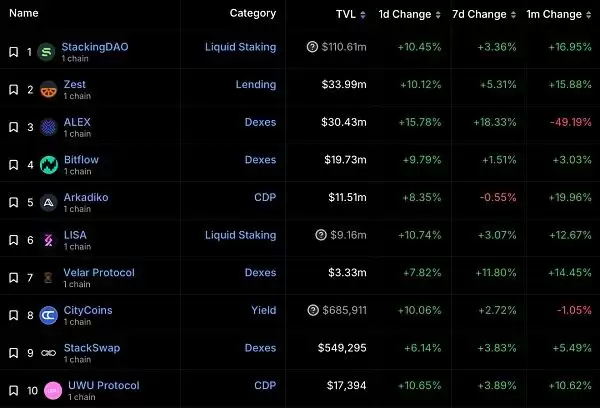Click the ALEX protocol logo icon
The width and height of the screenshot is (600, 408).
[x=46, y=127]
